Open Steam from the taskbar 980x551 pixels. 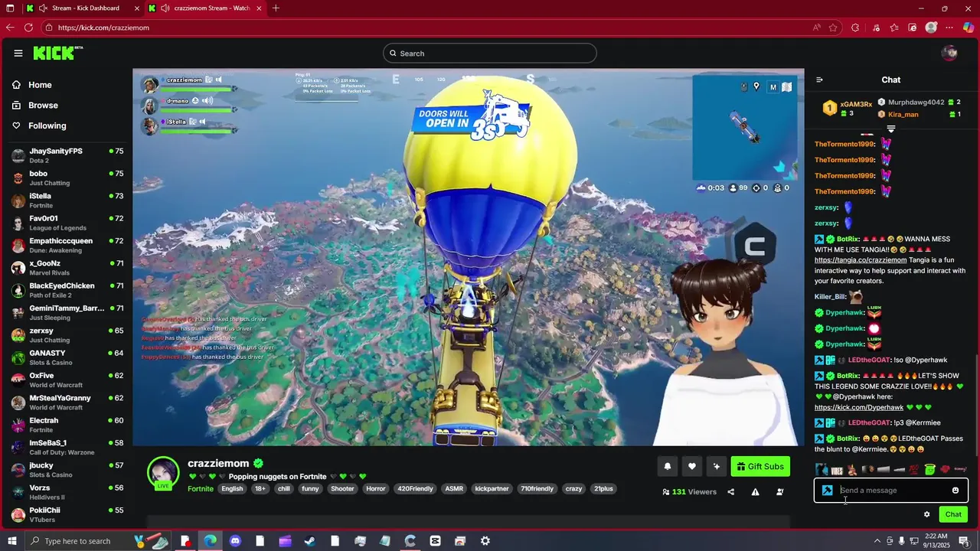tap(310, 541)
